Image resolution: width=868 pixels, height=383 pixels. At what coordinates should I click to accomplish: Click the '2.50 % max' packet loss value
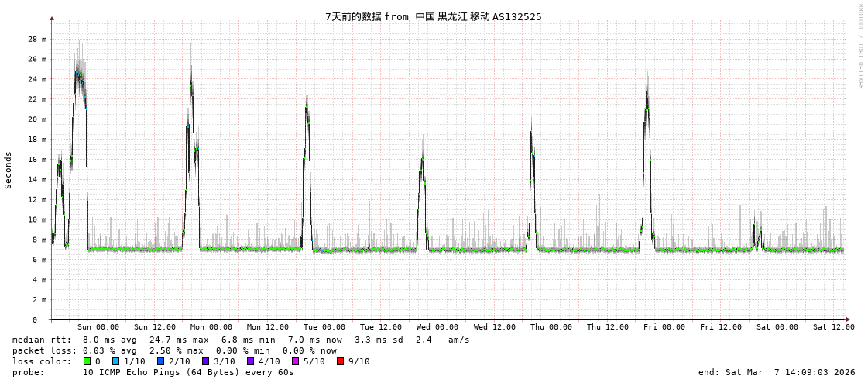point(177,351)
